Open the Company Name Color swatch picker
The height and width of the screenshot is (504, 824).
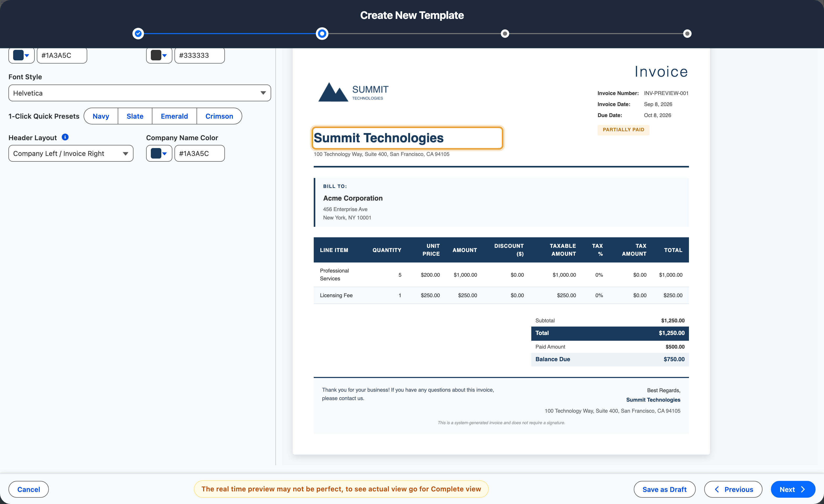159,153
